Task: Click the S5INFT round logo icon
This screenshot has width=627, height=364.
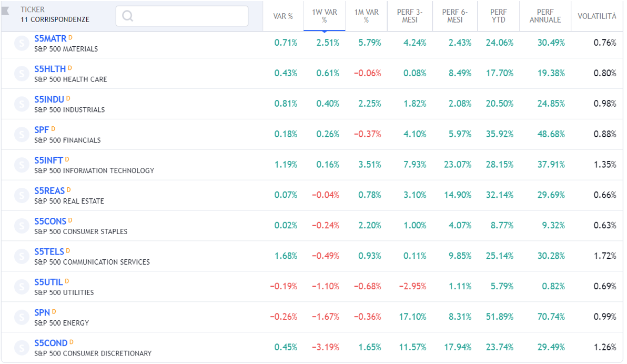Action: pos(22,165)
